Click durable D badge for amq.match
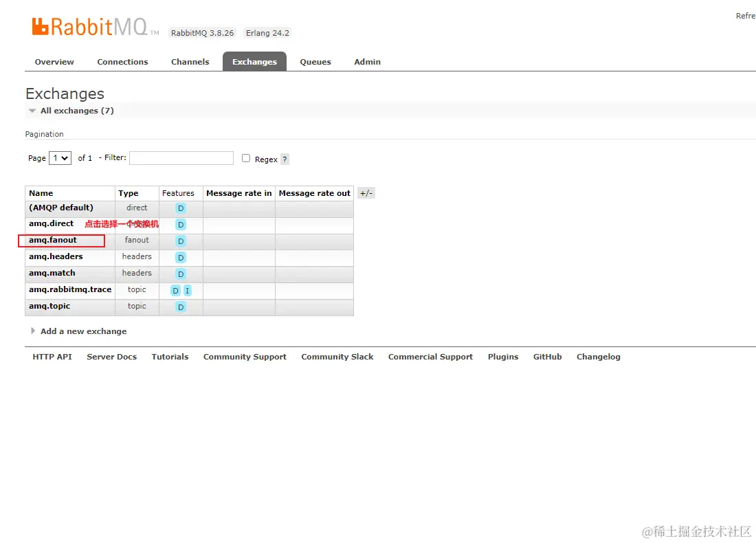The width and height of the screenshot is (756, 543). pyautogui.click(x=180, y=274)
